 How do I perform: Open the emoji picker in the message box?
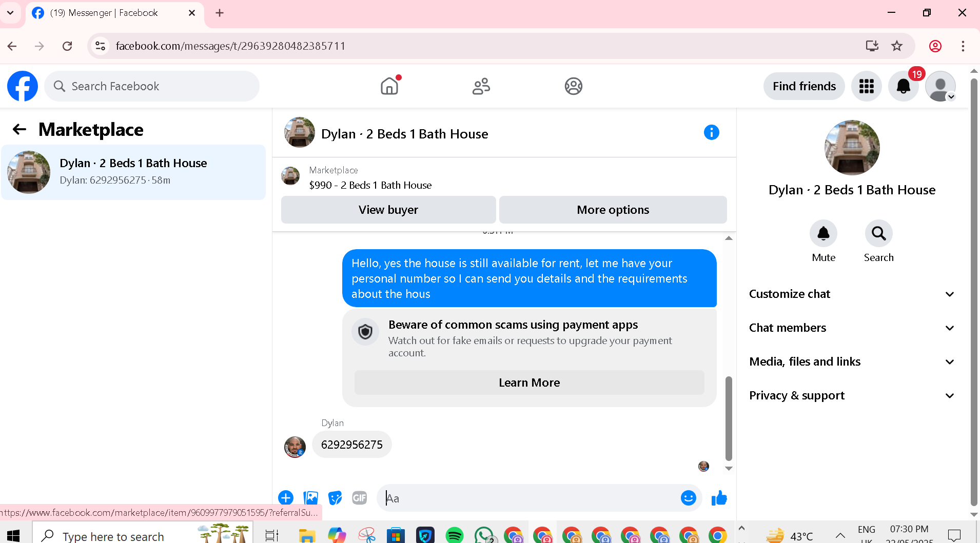[689, 497]
